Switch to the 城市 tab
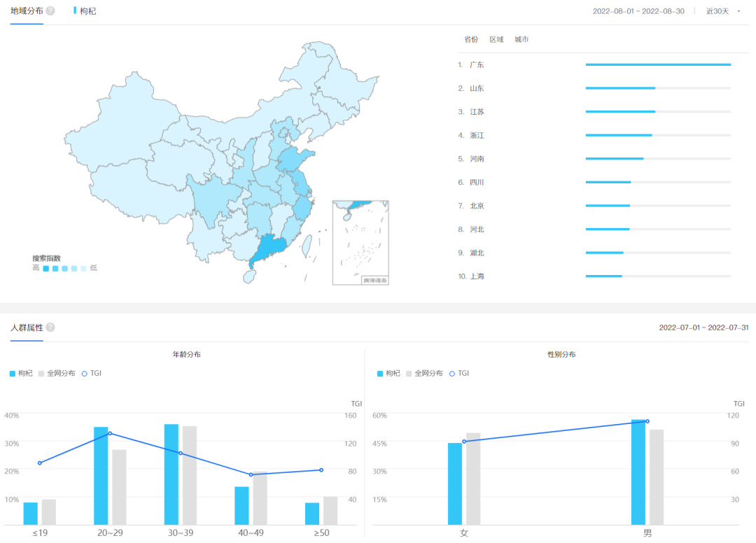The height and width of the screenshot is (543, 756). [x=521, y=39]
